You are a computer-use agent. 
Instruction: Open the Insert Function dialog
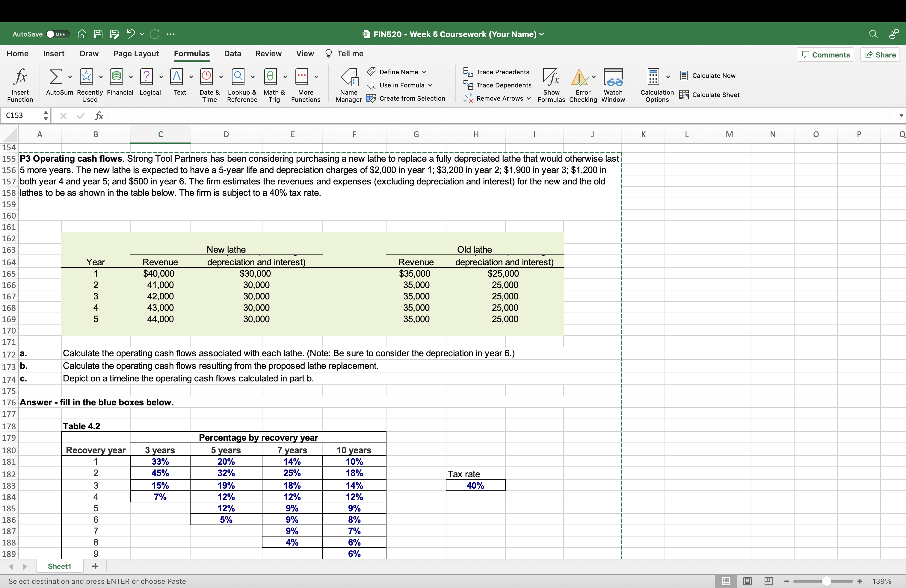[20, 85]
